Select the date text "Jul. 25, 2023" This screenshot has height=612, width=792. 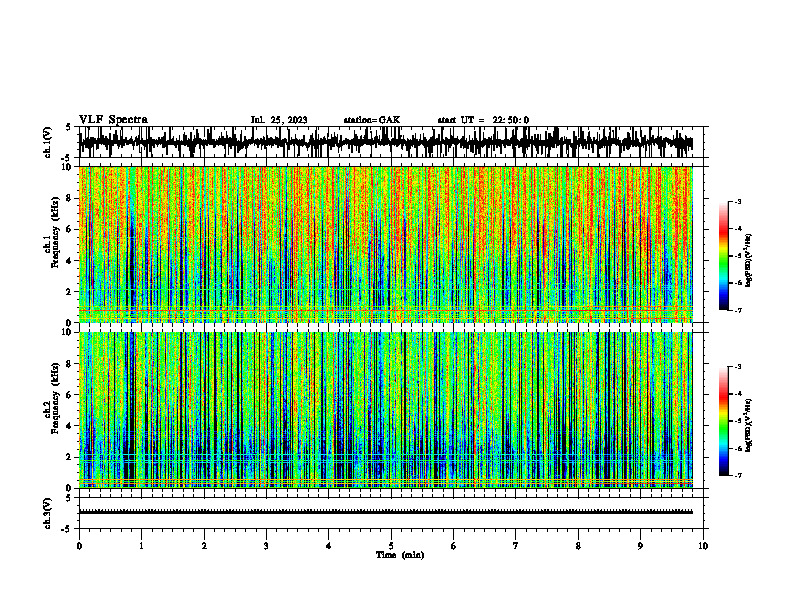tap(279, 120)
